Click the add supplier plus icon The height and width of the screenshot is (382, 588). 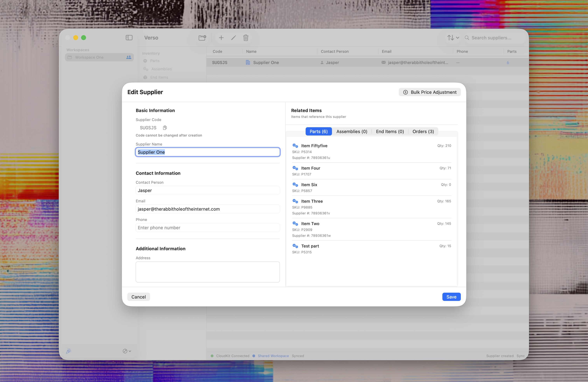(221, 38)
